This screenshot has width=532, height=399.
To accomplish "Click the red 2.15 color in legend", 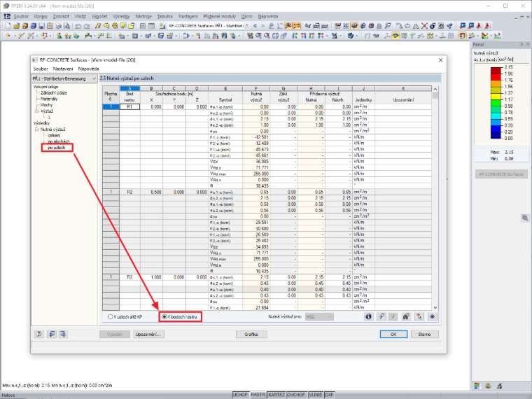I will click(496, 71).
